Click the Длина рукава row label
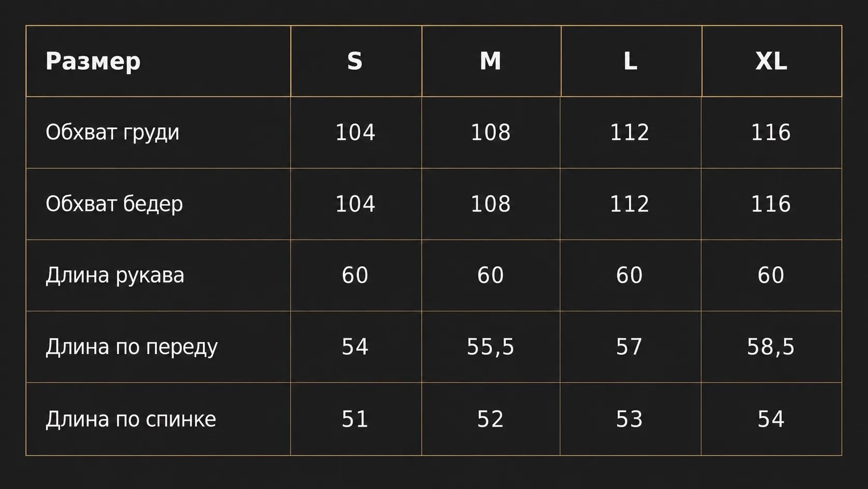This screenshot has width=868, height=489. (x=115, y=275)
